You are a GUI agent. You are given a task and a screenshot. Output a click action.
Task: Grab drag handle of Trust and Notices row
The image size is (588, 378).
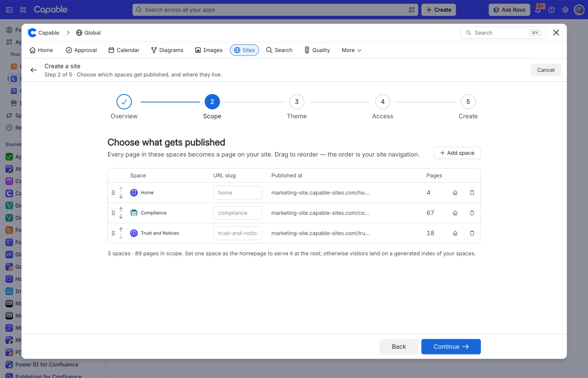click(x=113, y=233)
